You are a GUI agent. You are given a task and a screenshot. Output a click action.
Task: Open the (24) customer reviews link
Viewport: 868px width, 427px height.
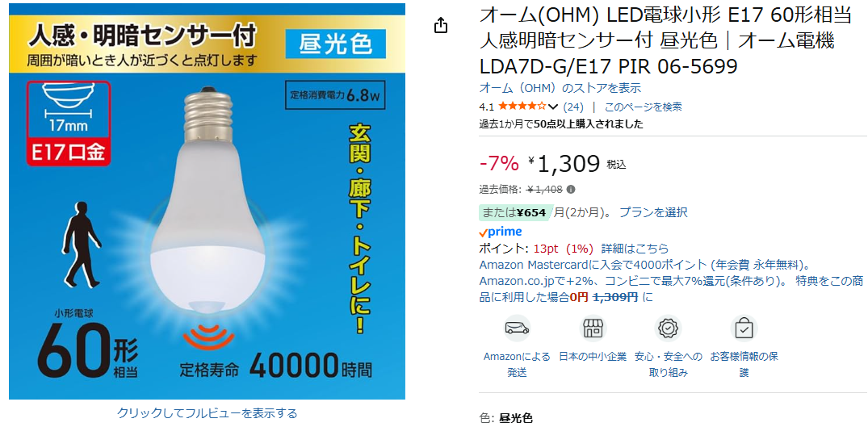573,107
